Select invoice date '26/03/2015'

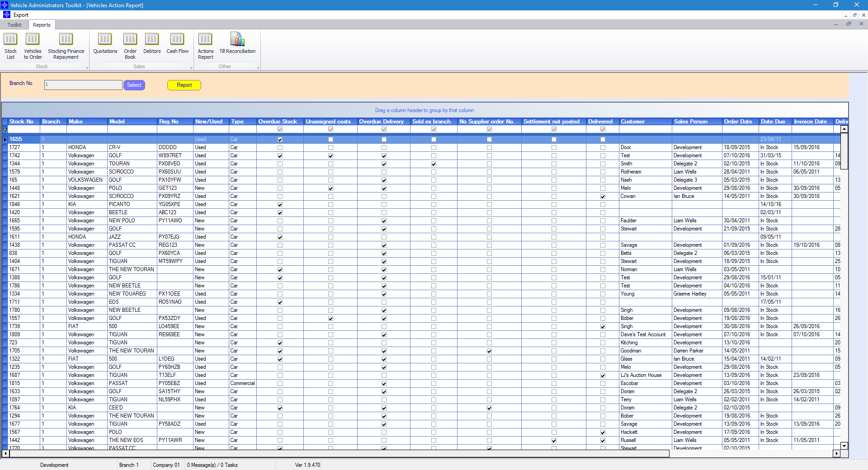coord(812,391)
